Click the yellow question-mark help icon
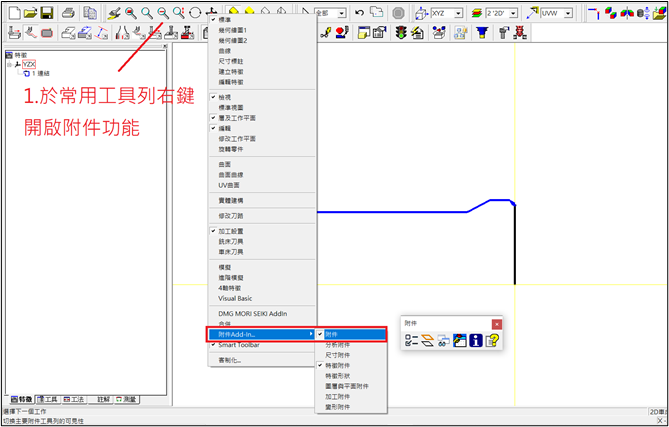The image size is (669, 427). 492,341
